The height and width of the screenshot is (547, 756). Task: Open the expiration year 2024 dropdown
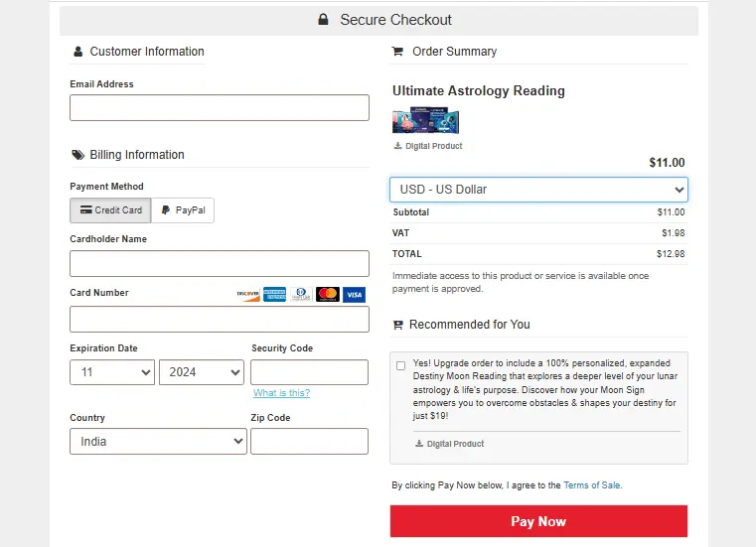click(202, 372)
